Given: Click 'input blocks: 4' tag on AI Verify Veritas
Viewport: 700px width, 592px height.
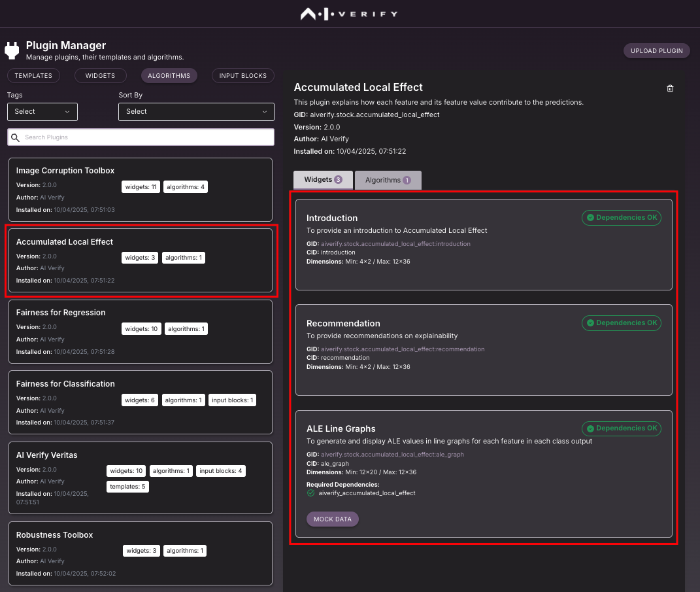Looking at the screenshot, I should click(220, 471).
